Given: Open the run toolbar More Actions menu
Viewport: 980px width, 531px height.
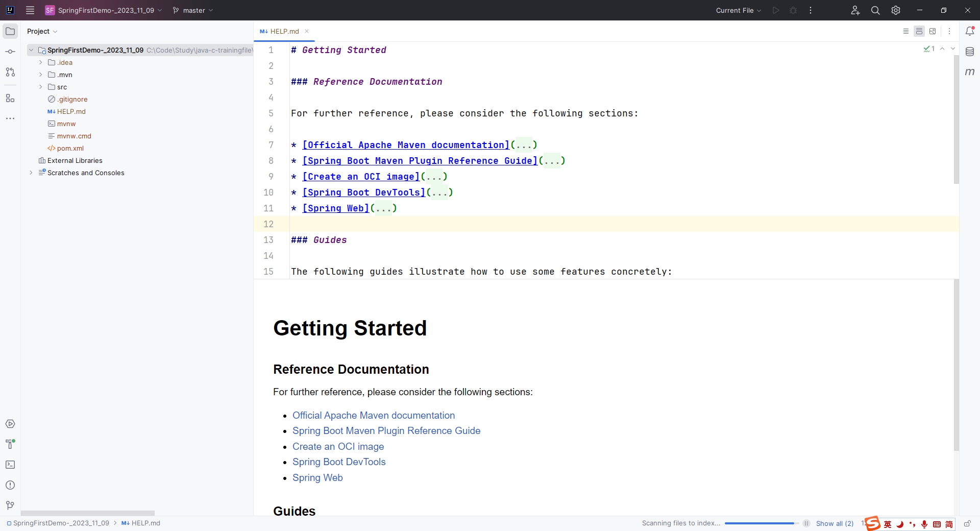Looking at the screenshot, I should pyautogui.click(x=811, y=10).
